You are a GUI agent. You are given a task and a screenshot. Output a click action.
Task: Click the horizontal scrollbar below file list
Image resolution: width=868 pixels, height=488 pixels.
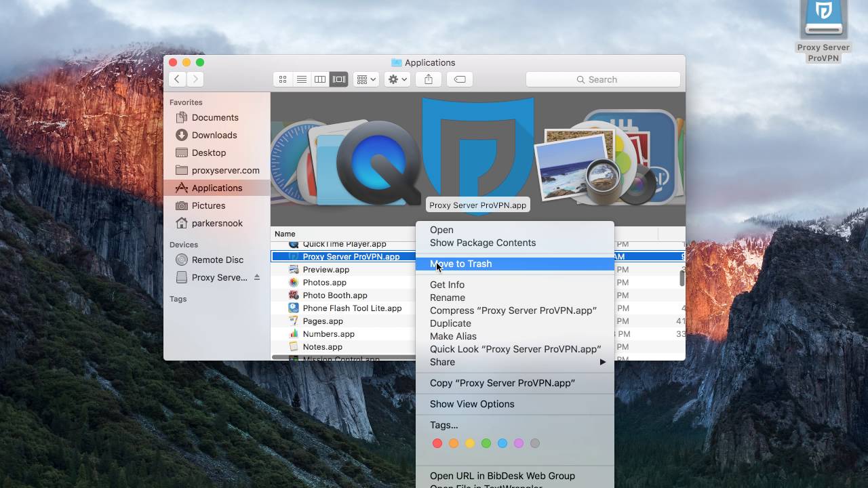pyautogui.click(x=343, y=357)
